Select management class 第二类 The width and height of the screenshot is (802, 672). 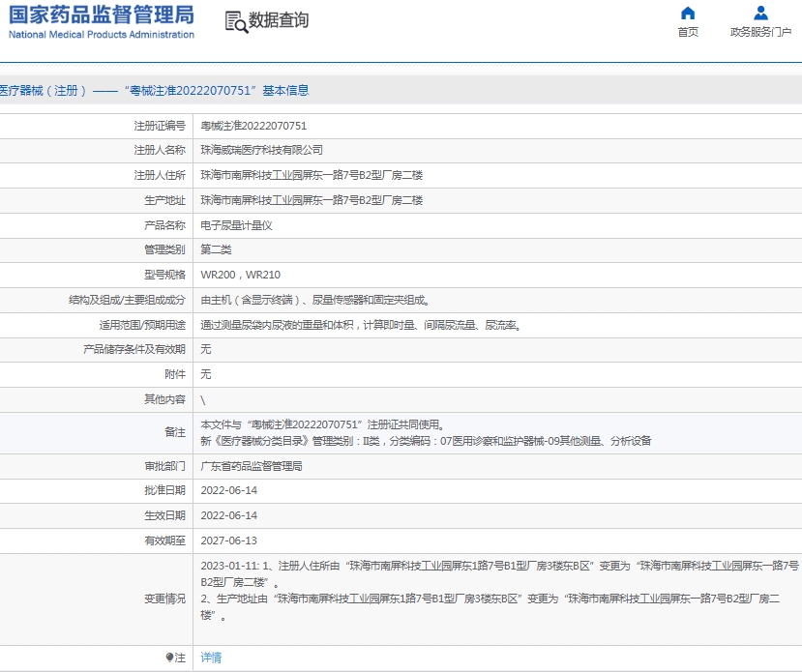216,249
